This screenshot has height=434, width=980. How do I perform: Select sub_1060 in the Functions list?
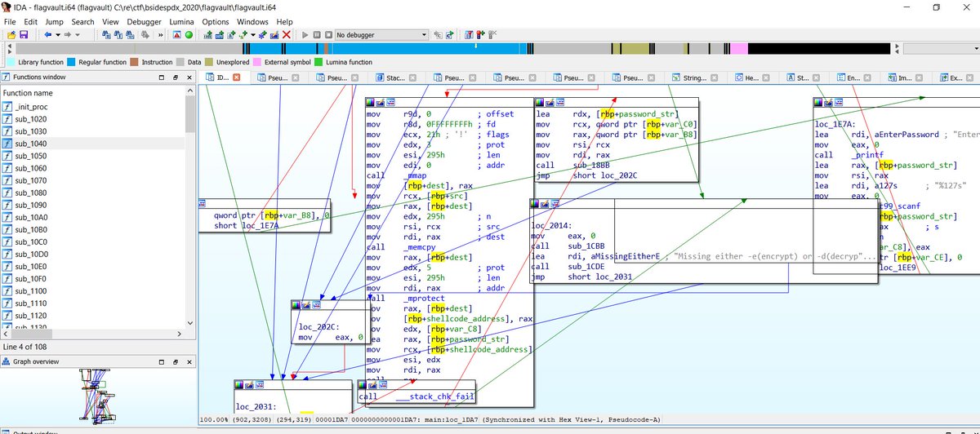[32, 168]
